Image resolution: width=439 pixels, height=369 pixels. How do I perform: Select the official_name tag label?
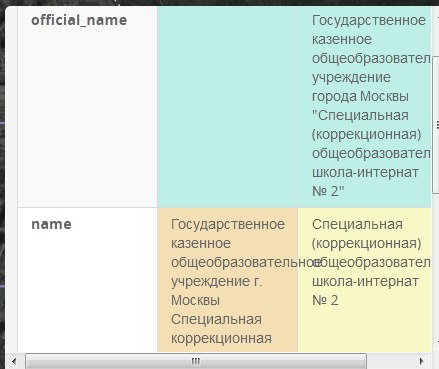[79, 20]
